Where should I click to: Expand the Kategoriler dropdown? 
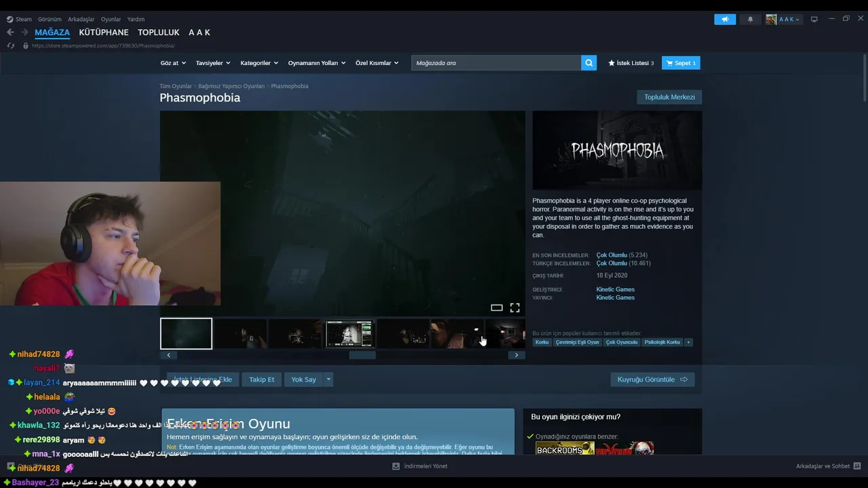click(x=259, y=63)
